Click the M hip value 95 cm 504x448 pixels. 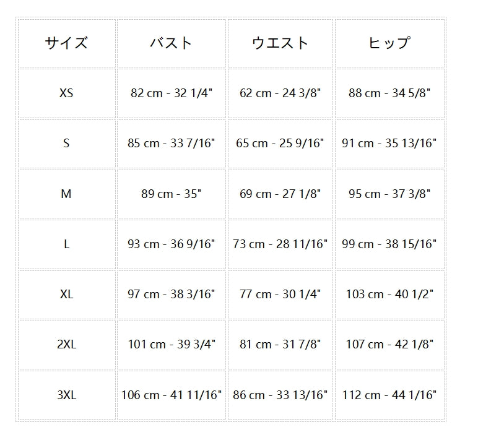[x=389, y=194]
